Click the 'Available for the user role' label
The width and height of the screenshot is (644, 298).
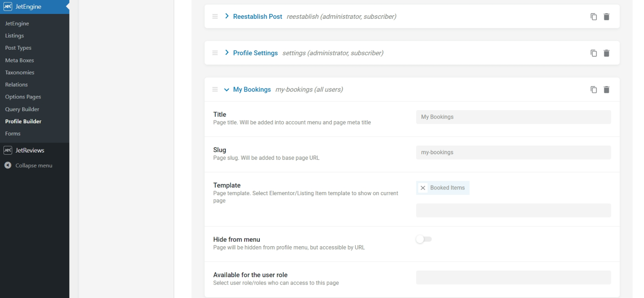pos(250,275)
